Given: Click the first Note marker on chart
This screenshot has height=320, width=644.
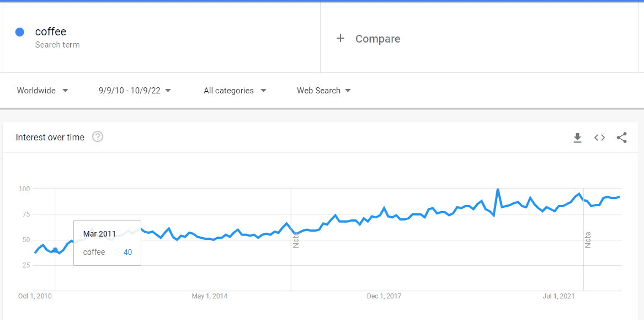Looking at the screenshot, I should 296,240.
